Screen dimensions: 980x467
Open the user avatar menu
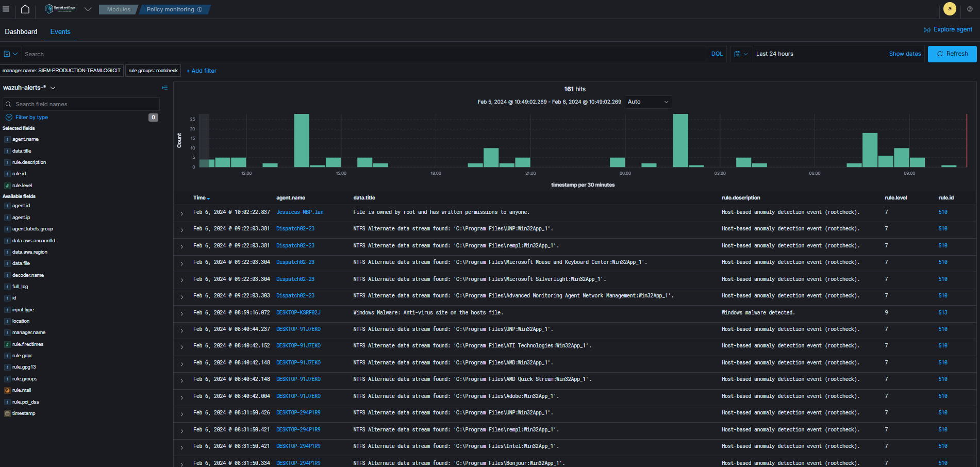(x=950, y=9)
